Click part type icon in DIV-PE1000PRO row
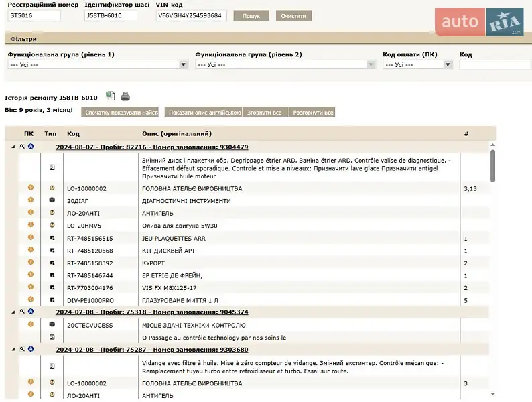Viewport: 532px width, 402px height. pyautogui.click(x=52, y=300)
